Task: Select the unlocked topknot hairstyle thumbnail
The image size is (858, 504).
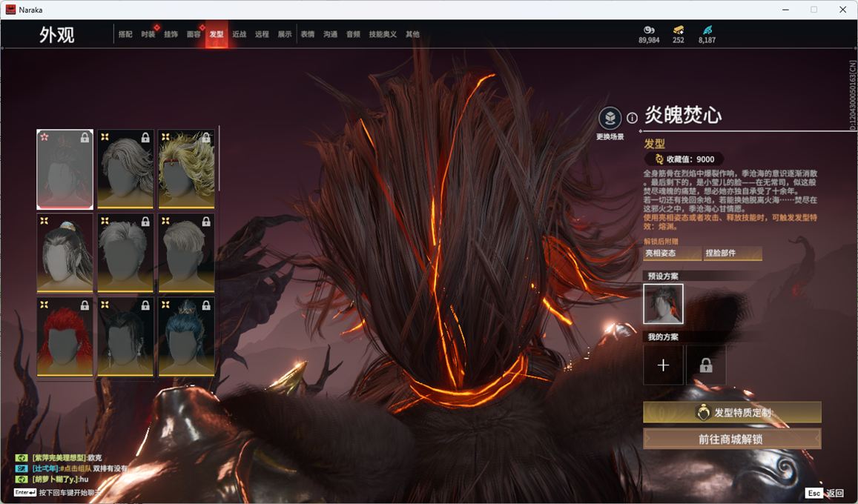Action: [x=65, y=253]
